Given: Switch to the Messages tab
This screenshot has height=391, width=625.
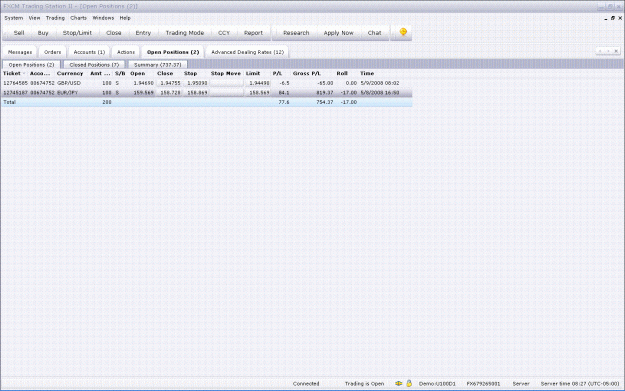Looking at the screenshot, I should click(20, 52).
